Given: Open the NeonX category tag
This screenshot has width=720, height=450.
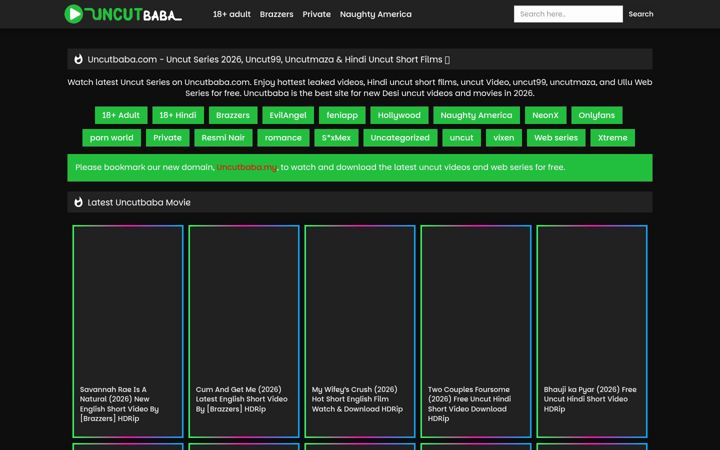Looking at the screenshot, I should click(546, 115).
